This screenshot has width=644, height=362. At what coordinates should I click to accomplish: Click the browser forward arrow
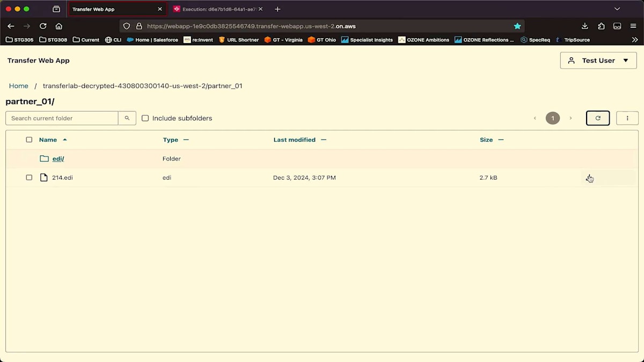tap(27, 26)
